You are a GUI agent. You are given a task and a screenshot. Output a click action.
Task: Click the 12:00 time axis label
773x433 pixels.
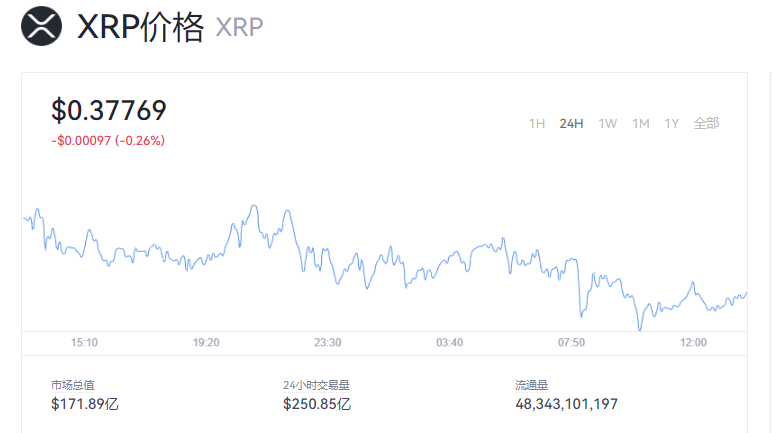[693, 342]
